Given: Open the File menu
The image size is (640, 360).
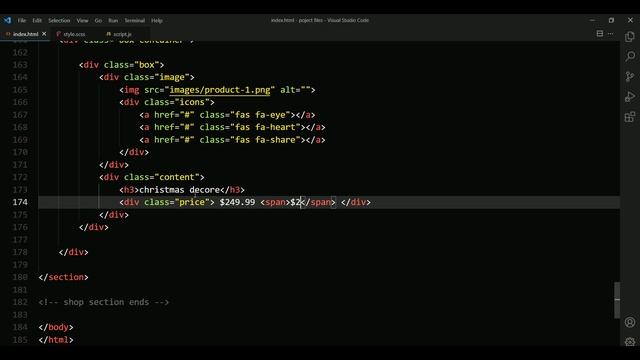Looking at the screenshot, I should (x=22, y=20).
